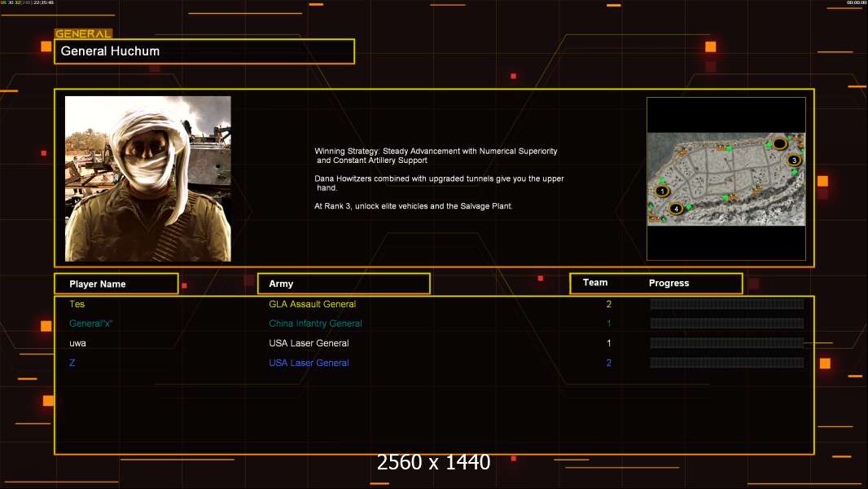Click start position 4 on the map
Viewport: 868px width, 489px height.
pyautogui.click(x=676, y=209)
